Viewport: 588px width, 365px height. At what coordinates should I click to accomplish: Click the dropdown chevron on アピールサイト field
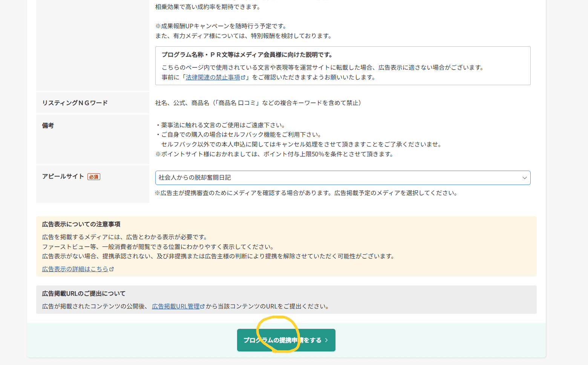pyautogui.click(x=524, y=178)
